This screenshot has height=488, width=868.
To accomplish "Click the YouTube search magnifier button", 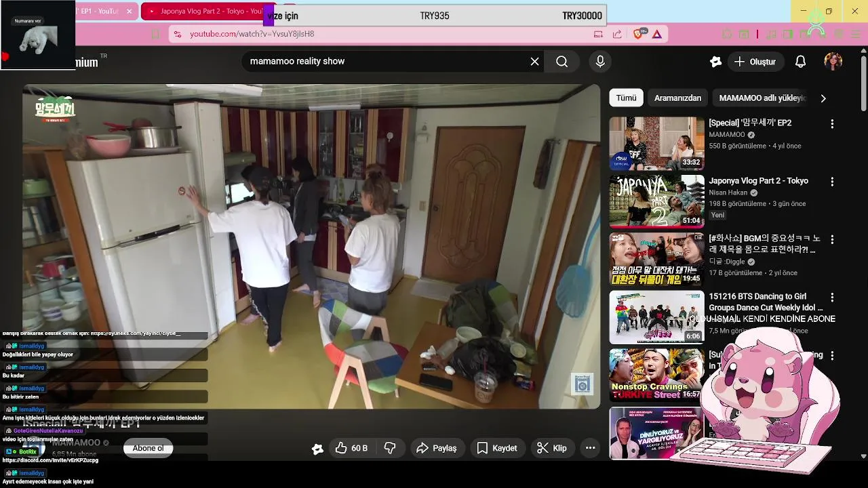I will point(561,62).
